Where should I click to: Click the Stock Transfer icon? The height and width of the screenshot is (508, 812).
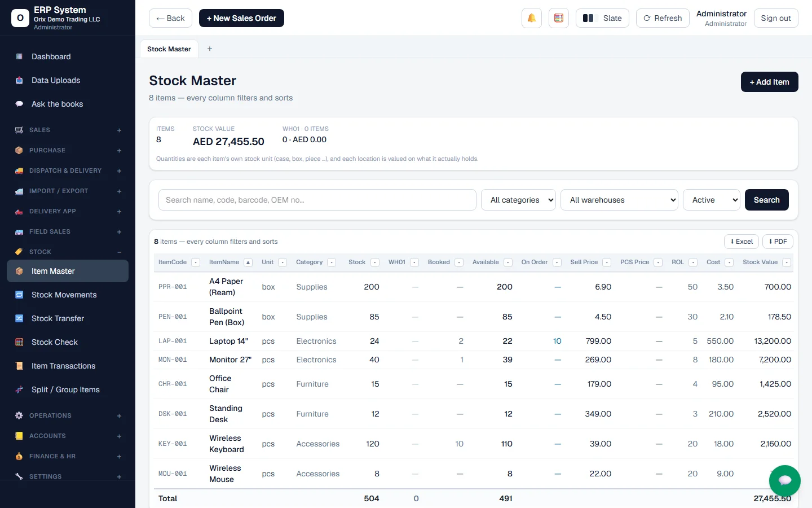tap(19, 318)
